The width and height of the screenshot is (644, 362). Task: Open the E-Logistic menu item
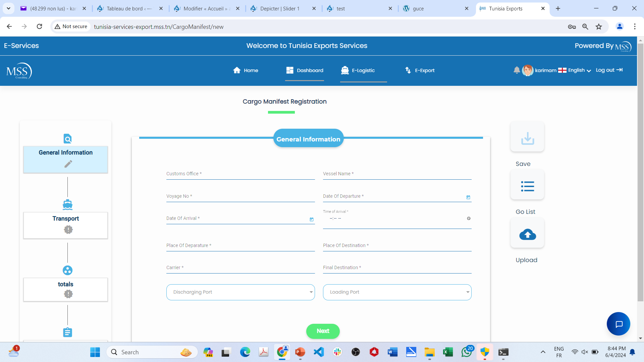pyautogui.click(x=358, y=70)
